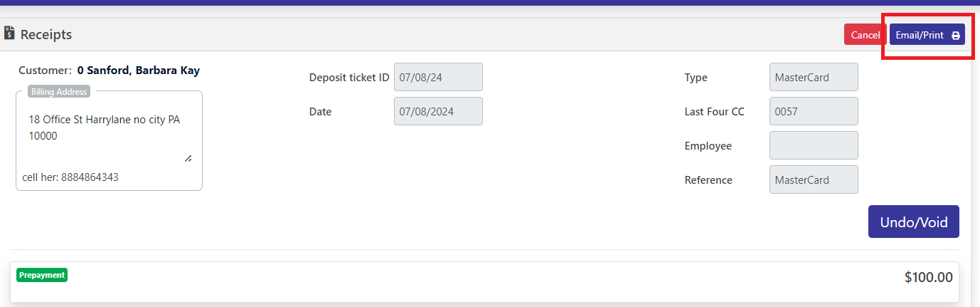Click the Undo/Void button
Screen dimensions: 980x307
914,222
